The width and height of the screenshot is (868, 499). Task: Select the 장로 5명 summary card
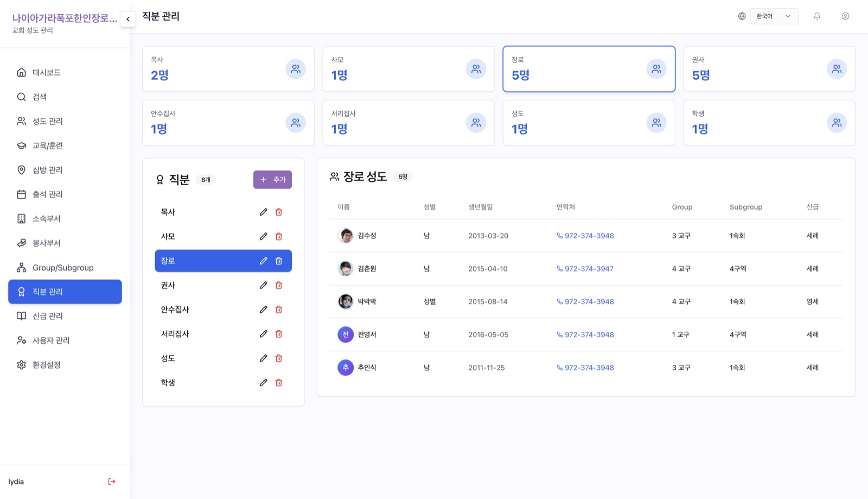[589, 69]
